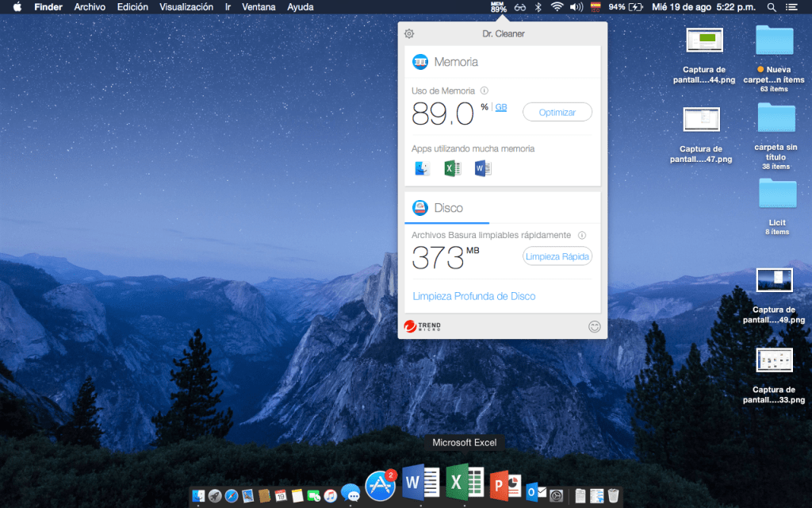This screenshot has width=812, height=508.
Task: Open the Wi-Fi menu bar dropdown
Action: point(557,7)
